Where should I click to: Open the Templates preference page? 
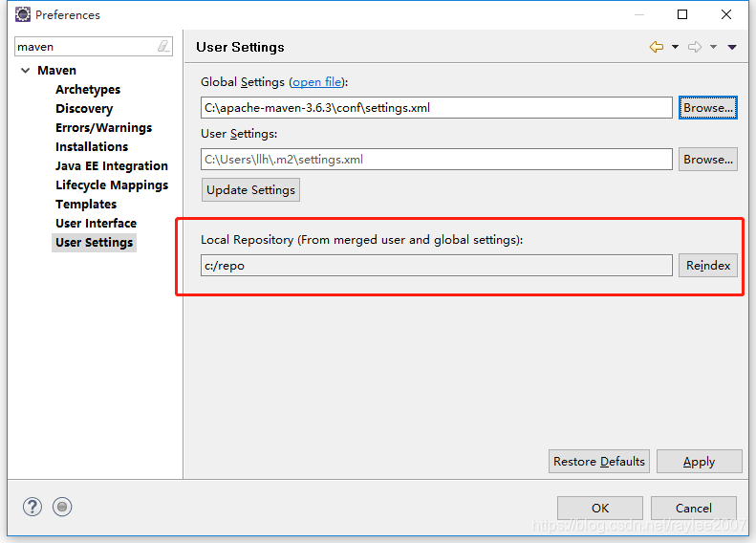pyautogui.click(x=86, y=204)
